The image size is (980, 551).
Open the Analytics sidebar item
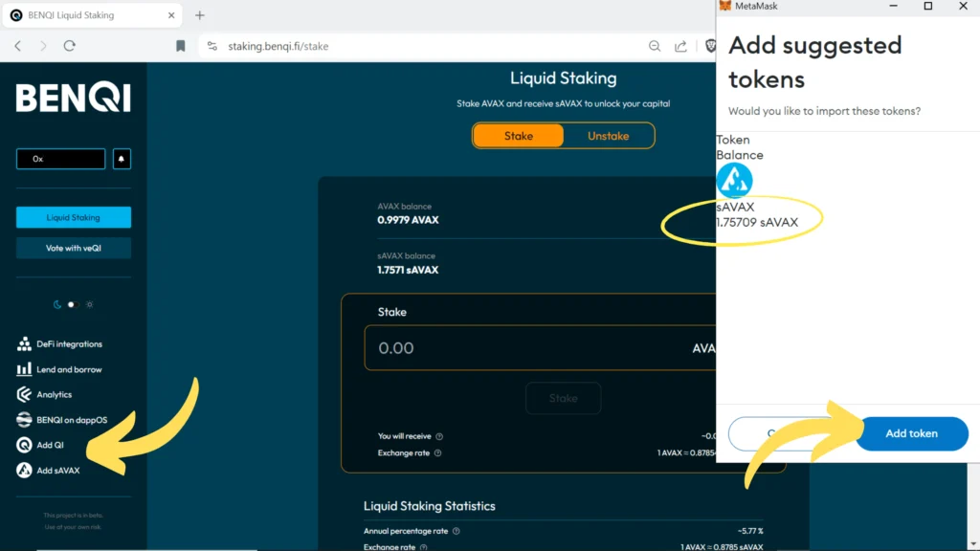[54, 394]
